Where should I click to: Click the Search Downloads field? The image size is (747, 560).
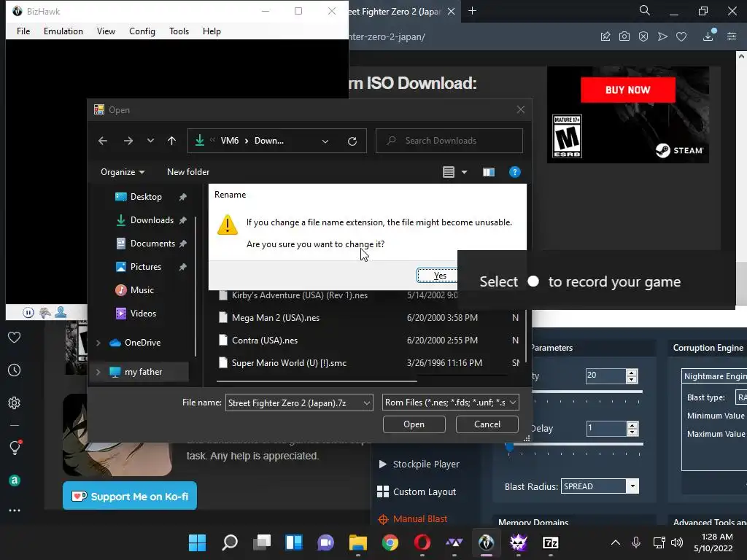(449, 141)
